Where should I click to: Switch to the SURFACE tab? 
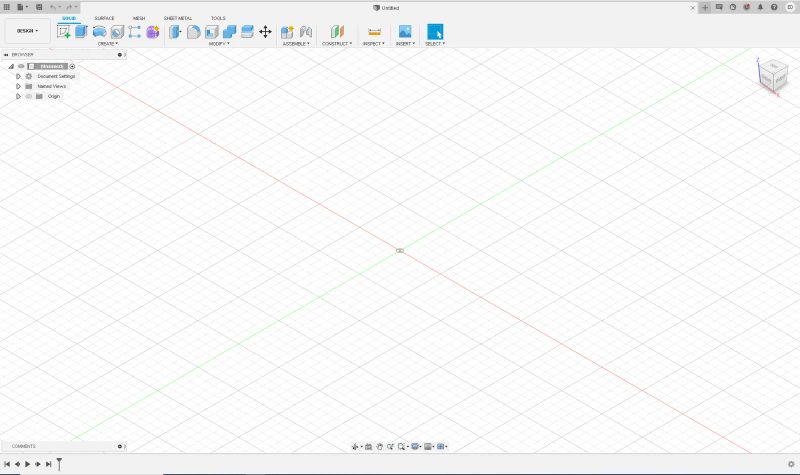pos(105,18)
